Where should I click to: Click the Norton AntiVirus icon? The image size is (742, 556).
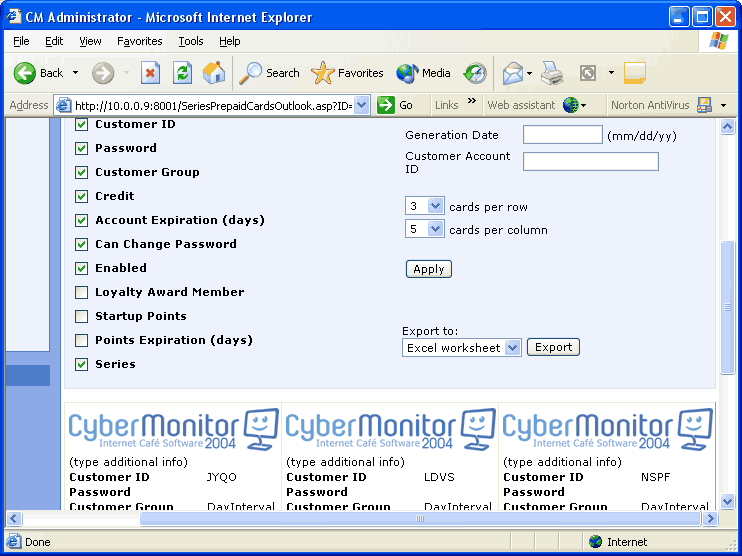(x=704, y=105)
